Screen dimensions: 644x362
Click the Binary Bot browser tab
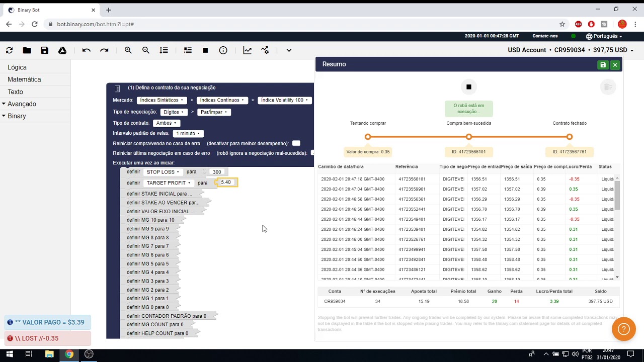[50, 10]
